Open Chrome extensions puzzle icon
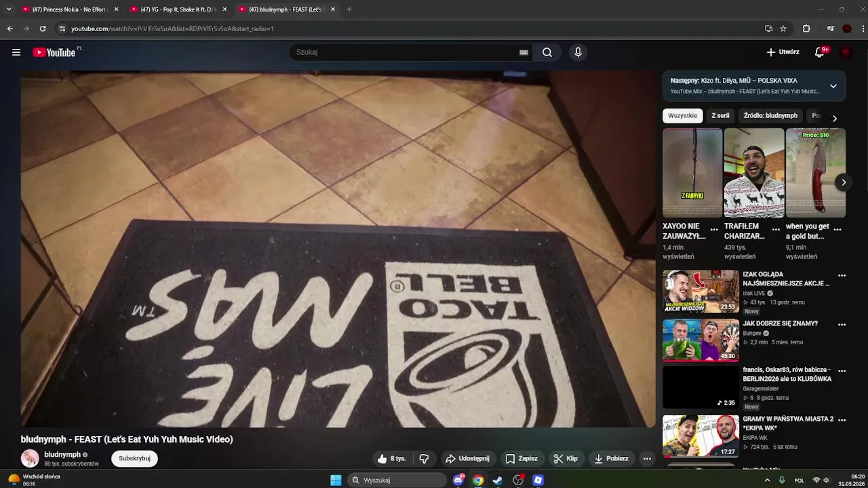868x488 pixels. 806,28
